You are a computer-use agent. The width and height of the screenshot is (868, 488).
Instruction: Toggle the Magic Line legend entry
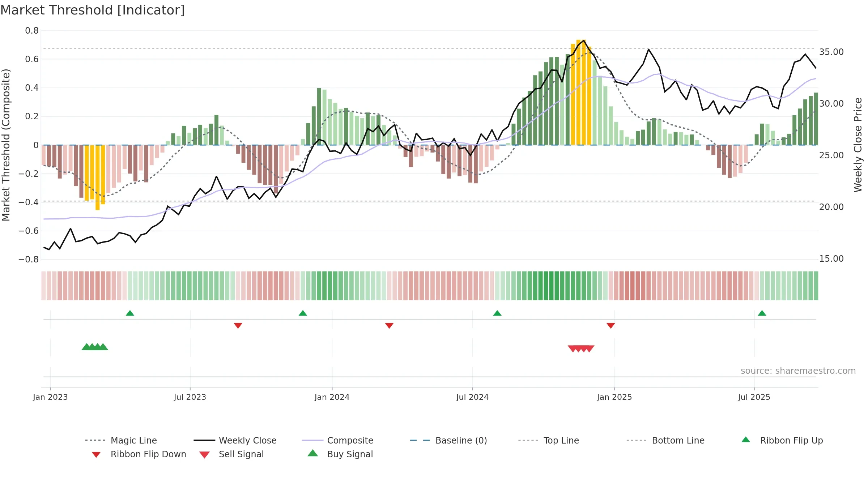click(x=121, y=440)
